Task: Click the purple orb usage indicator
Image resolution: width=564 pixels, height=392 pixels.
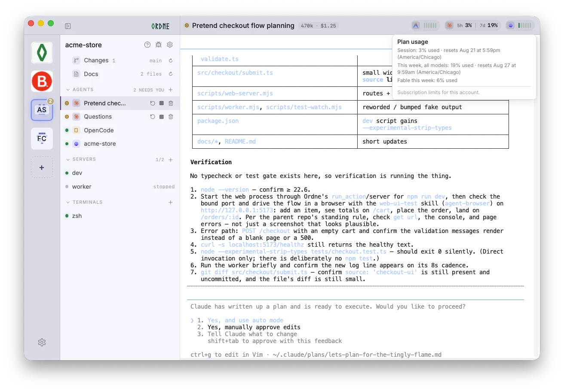Action: [x=520, y=25]
